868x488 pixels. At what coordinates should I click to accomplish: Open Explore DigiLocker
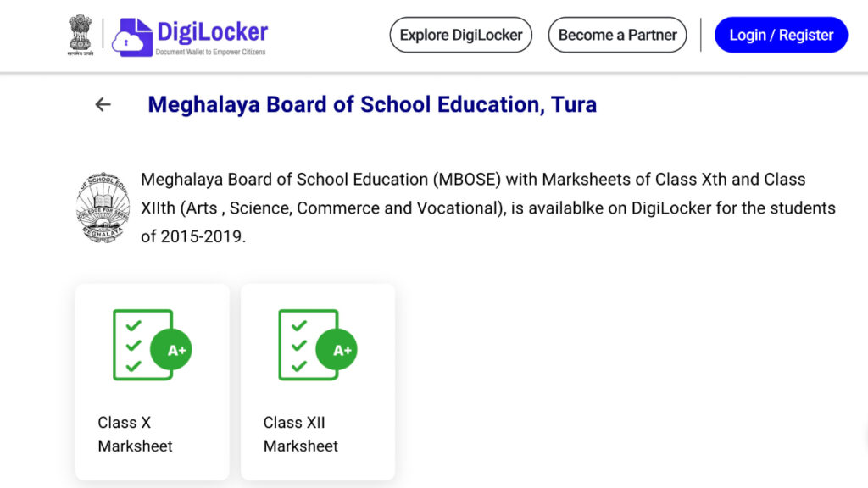click(x=460, y=35)
